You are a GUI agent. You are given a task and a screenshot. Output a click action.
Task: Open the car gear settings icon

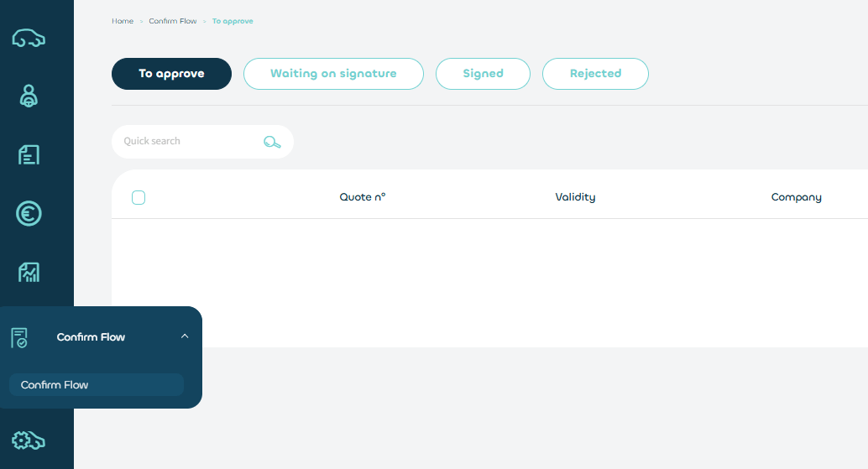tap(29, 440)
